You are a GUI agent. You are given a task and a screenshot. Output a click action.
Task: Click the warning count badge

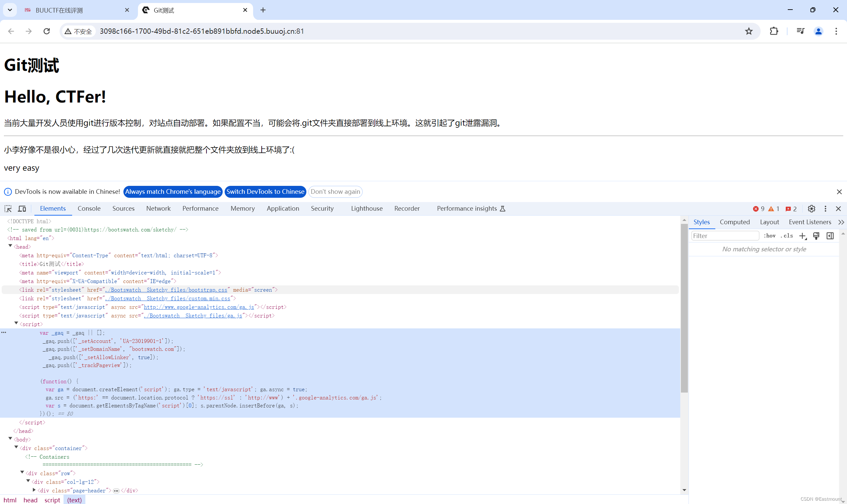774,209
